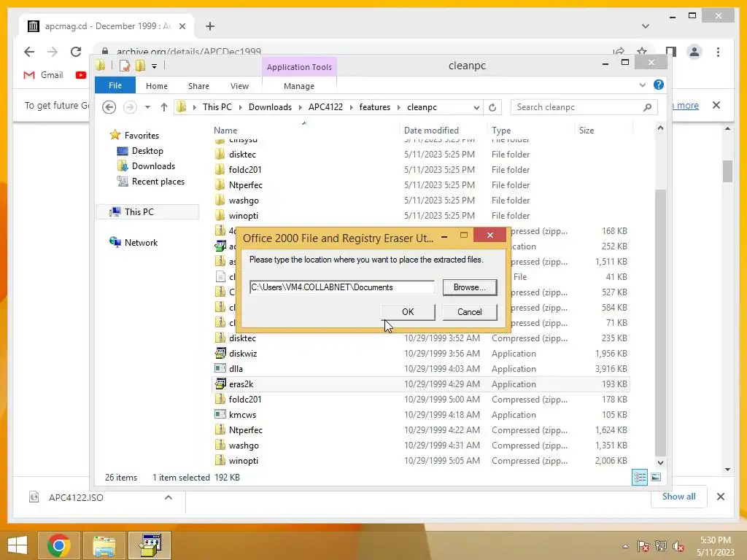
Task: Expand the address bar history dropdown
Action: coord(476,108)
